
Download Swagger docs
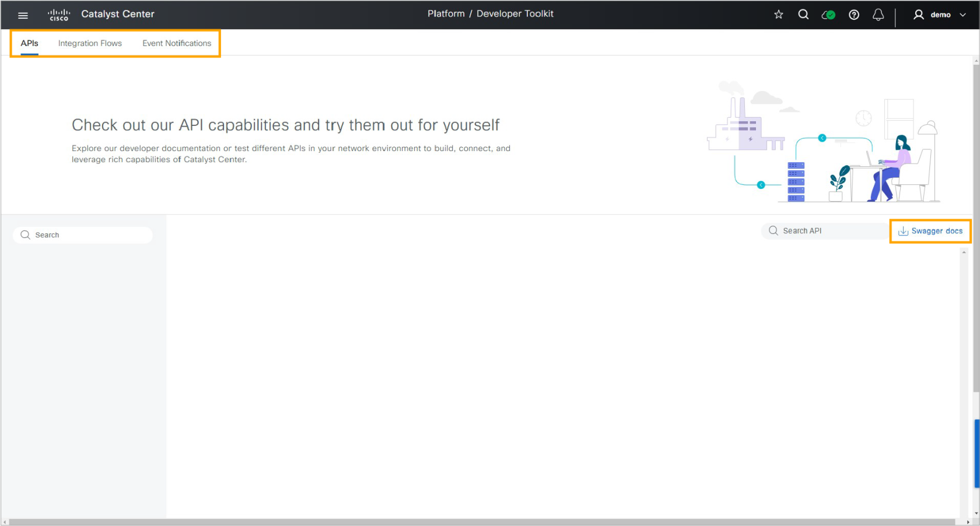[x=930, y=231]
